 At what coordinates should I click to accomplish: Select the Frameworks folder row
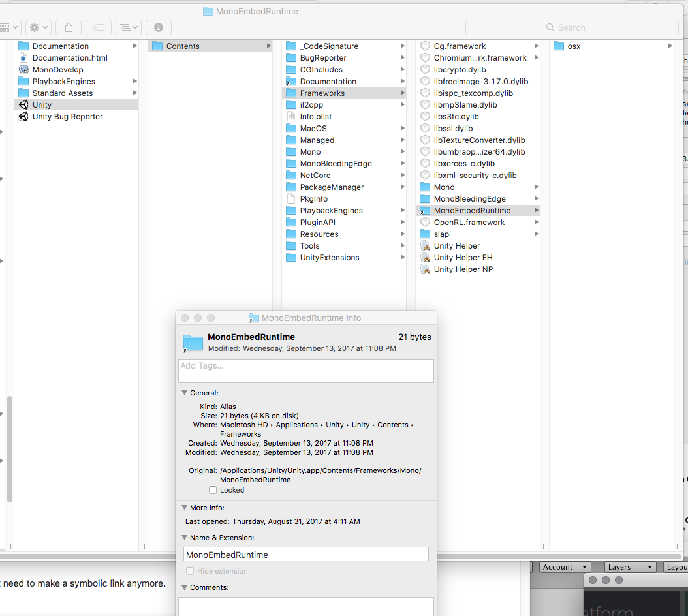343,93
